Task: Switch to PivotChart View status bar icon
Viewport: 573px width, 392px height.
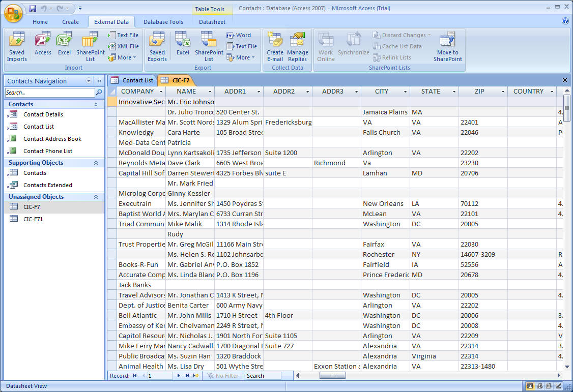Action: pos(549,386)
